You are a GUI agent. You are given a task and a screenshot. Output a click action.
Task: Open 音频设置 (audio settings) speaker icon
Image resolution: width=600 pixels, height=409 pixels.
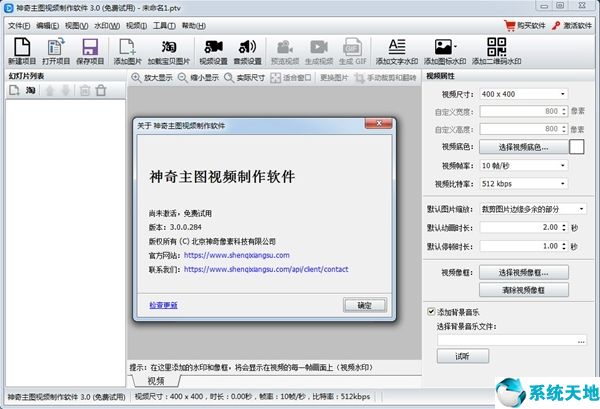(x=247, y=47)
